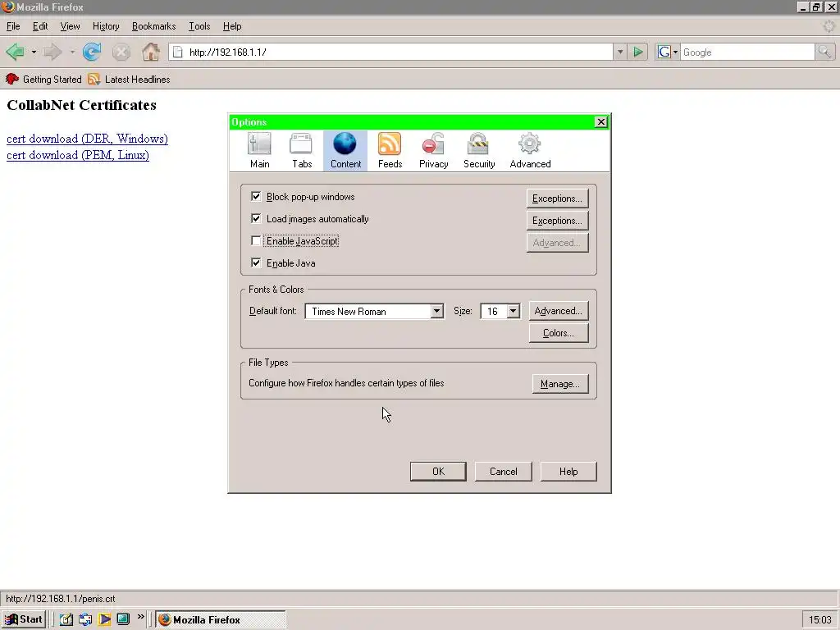Viewport: 840px width, 630px height.
Task: Click Mozilla Firefox taskbar button
Action: coord(221,619)
